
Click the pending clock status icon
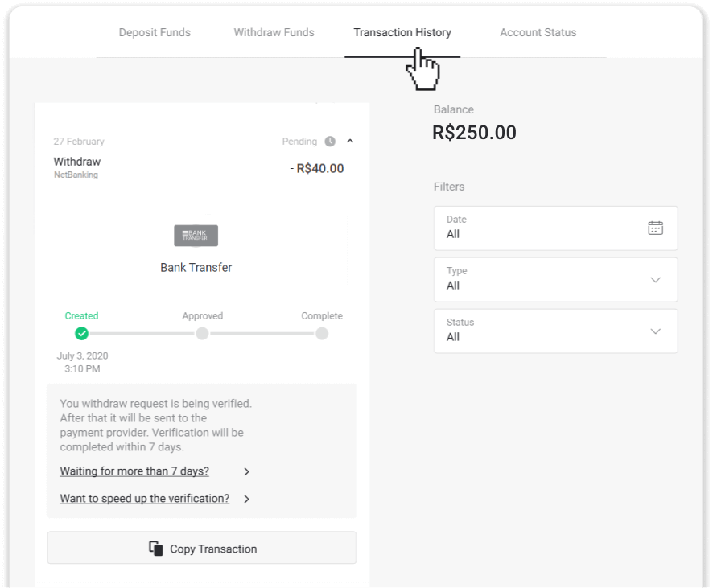click(330, 142)
